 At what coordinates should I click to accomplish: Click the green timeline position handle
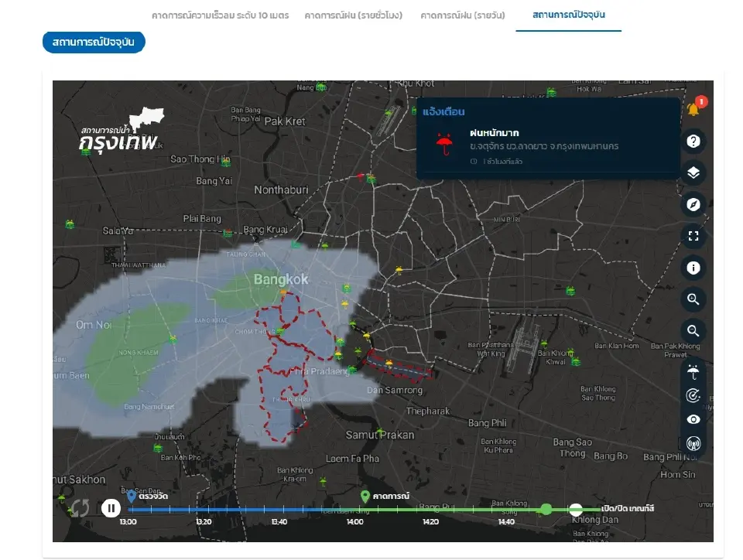pyautogui.click(x=546, y=510)
